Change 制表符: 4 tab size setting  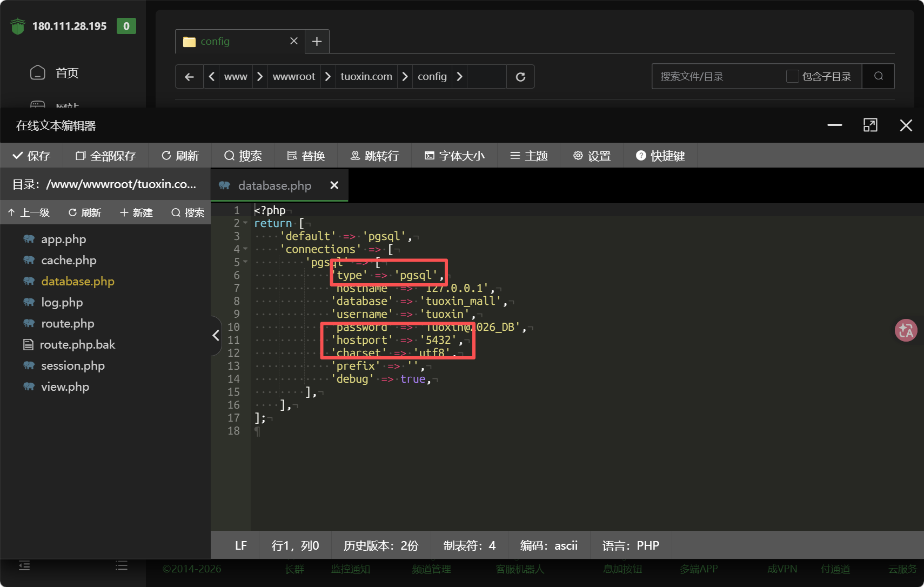coord(470,545)
